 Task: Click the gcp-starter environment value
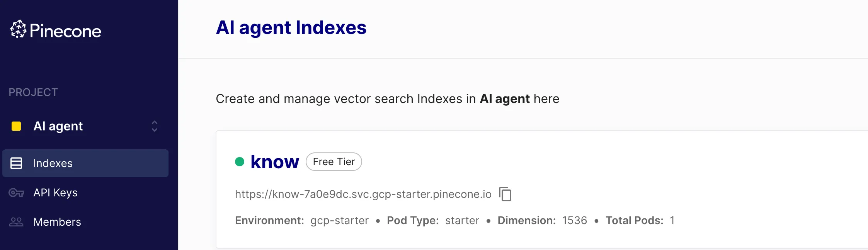339,220
